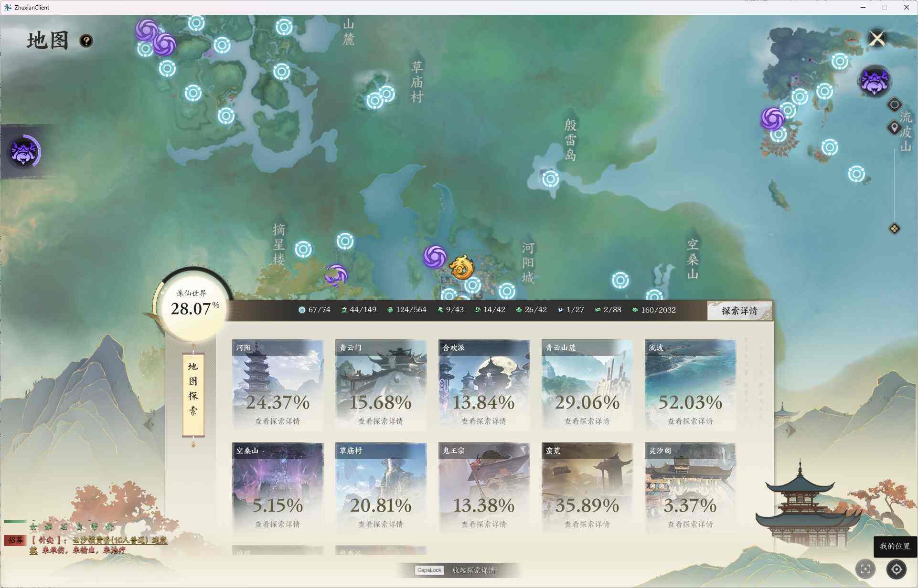The height and width of the screenshot is (588, 918).
Task: Click the 1/27 exploration counter
Action: (571, 310)
